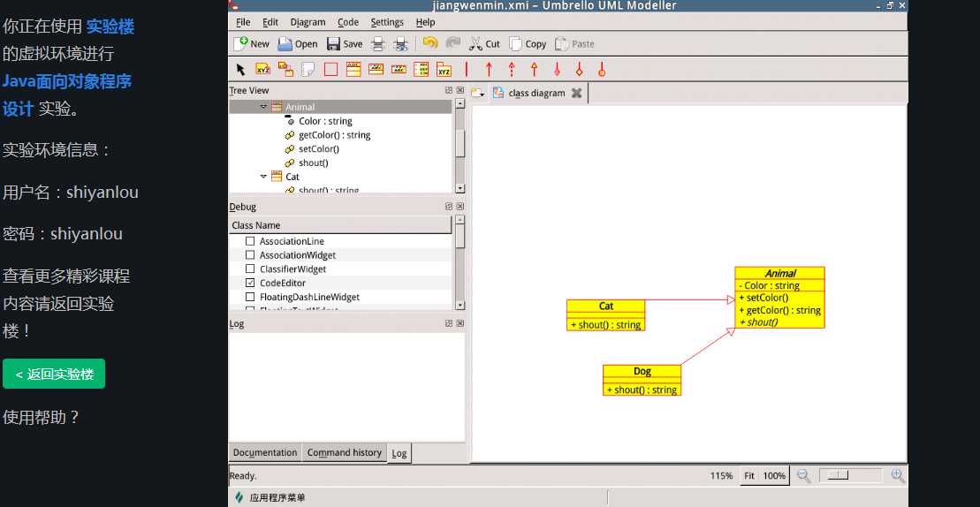Open the Settings menu
980x507 pixels.
(387, 22)
